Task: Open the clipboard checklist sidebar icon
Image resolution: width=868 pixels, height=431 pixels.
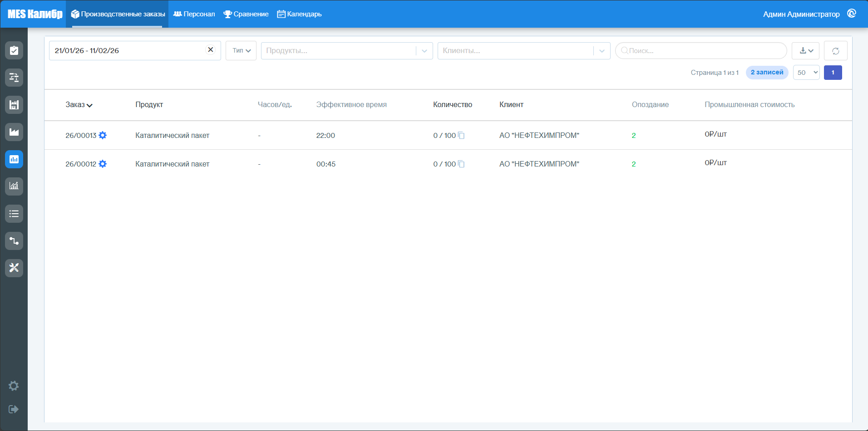Action: (14, 50)
